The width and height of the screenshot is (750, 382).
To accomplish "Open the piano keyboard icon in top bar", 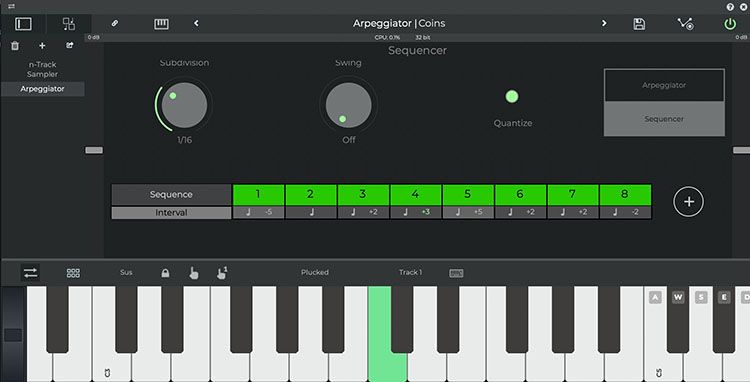I will (161, 24).
